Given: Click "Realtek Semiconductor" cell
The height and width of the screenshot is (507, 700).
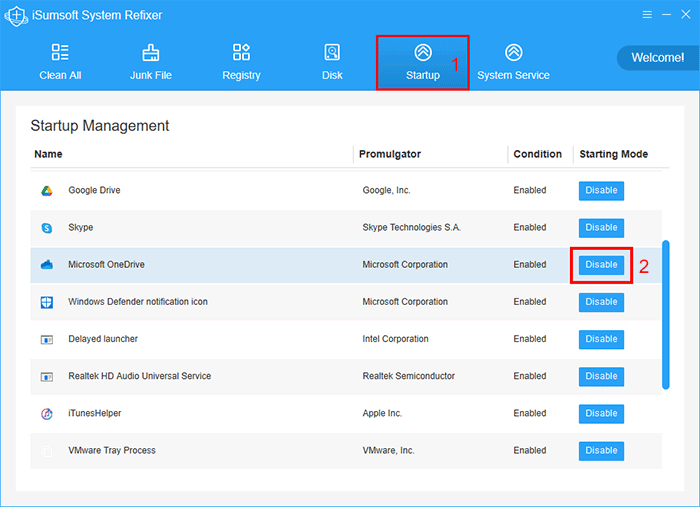Looking at the screenshot, I should (x=408, y=376).
